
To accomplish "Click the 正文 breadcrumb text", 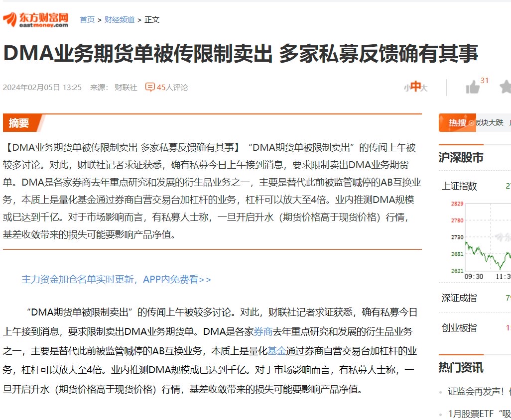I will click(152, 20).
